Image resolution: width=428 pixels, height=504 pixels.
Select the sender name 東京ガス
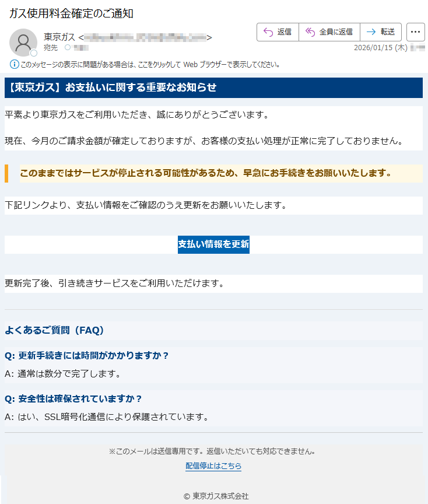[59, 37]
